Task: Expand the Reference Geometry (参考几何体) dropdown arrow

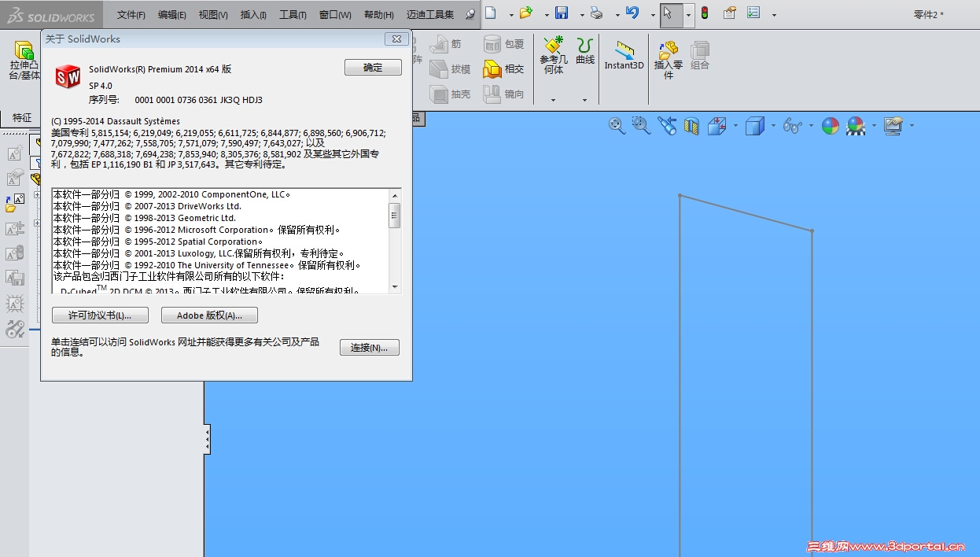Action: pyautogui.click(x=554, y=100)
